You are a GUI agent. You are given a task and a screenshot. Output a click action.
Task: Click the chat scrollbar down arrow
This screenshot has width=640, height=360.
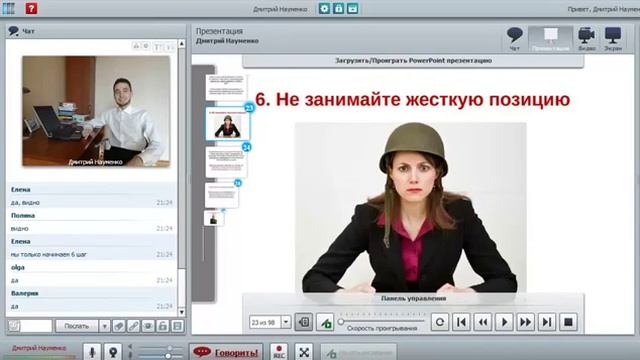[182, 312]
